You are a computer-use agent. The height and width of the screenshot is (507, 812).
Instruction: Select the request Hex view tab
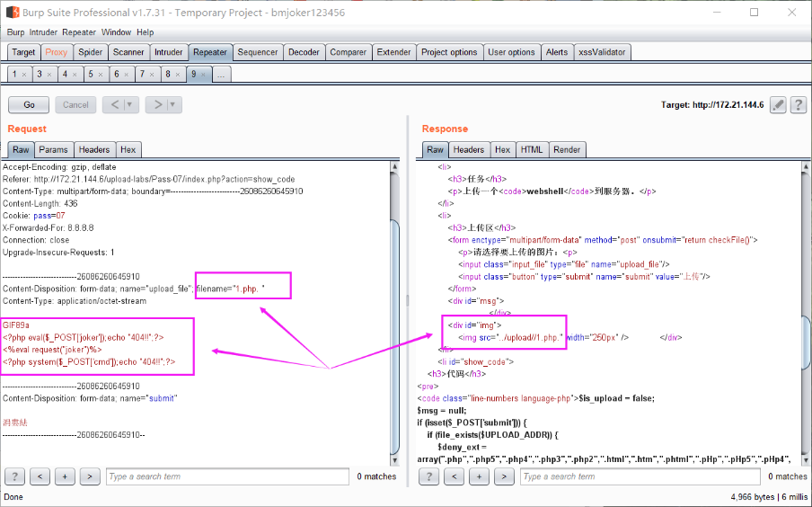click(128, 150)
